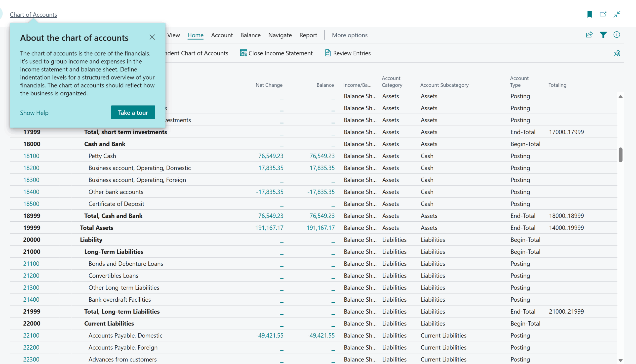Click net change -49,421.55 for Accounts Payable, Domestic

tap(270, 335)
